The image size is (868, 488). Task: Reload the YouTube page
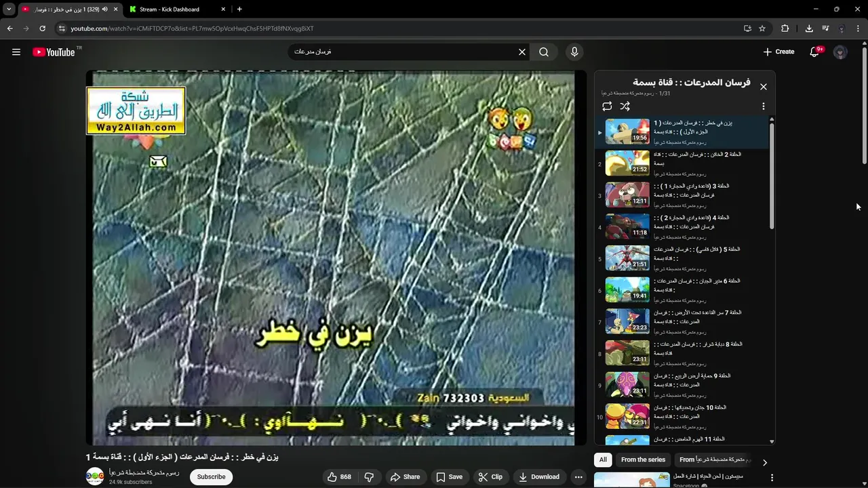pos(42,28)
